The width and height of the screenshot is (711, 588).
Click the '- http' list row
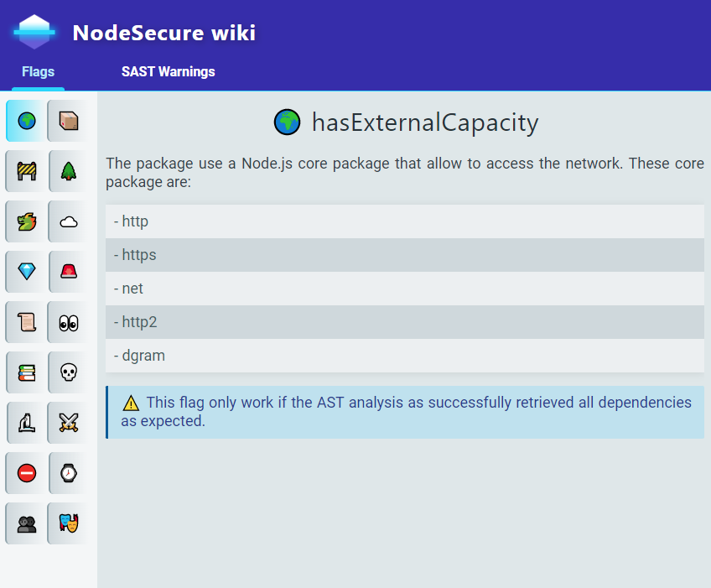coord(405,221)
